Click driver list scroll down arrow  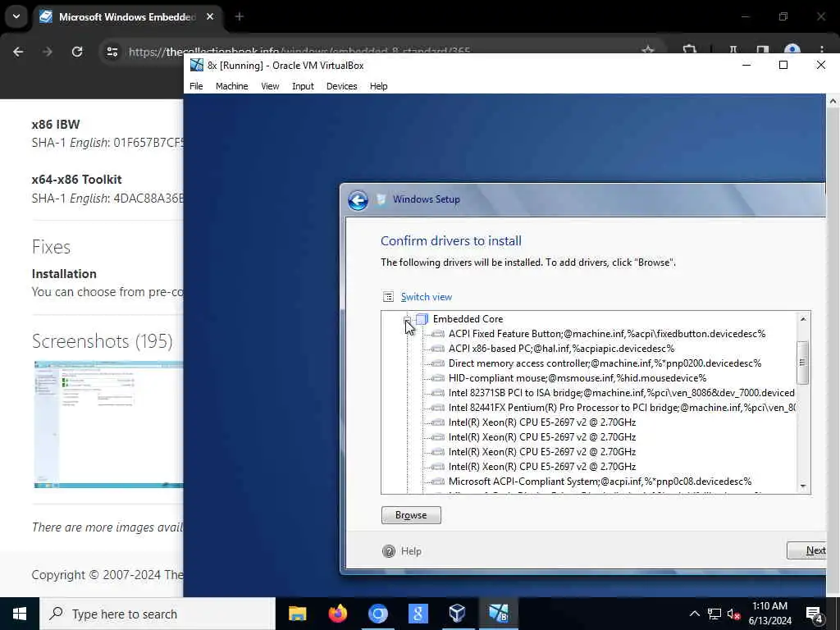pos(802,486)
